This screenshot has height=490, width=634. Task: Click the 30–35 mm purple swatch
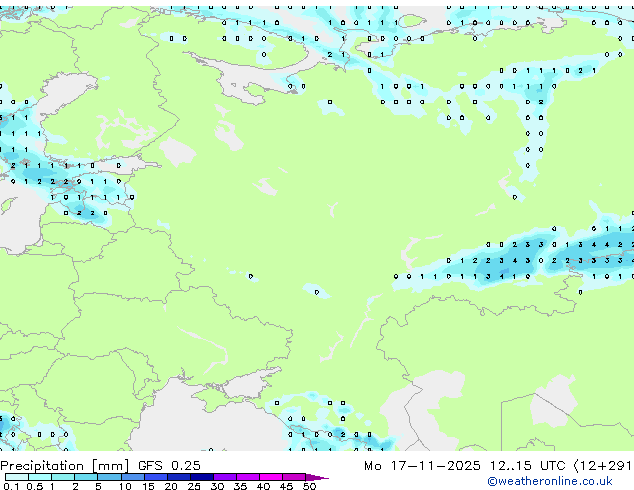click(225, 477)
